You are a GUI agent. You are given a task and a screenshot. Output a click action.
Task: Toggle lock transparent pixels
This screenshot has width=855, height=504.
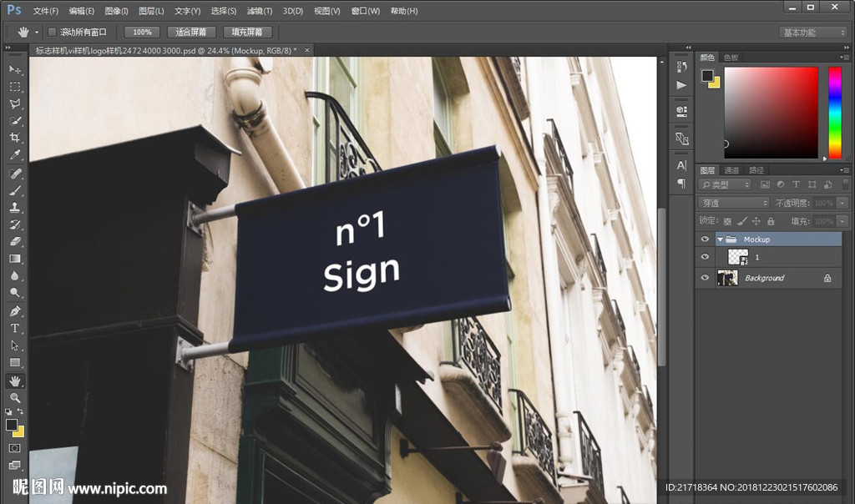(727, 221)
